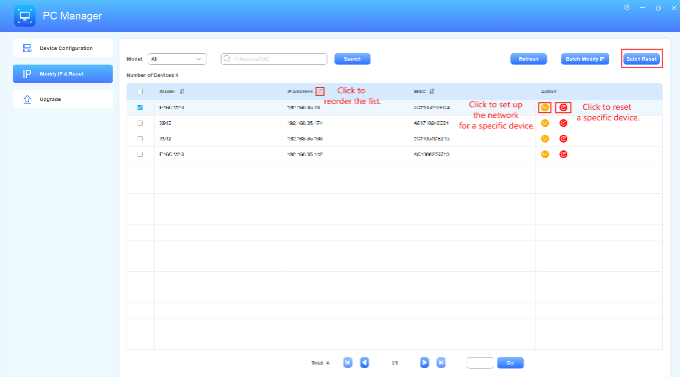Go to the previous page of results
The image size is (680, 377).
pos(365,363)
